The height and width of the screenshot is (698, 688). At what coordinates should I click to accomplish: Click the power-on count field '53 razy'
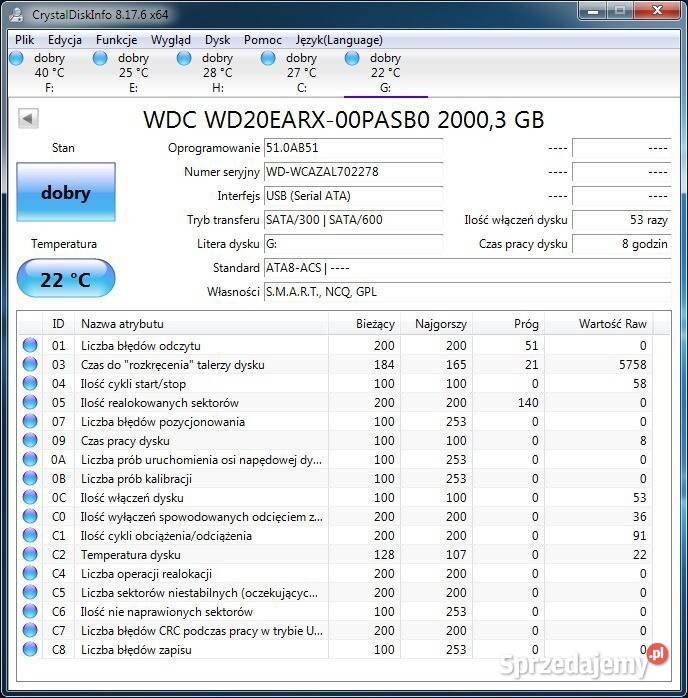(x=621, y=220)
